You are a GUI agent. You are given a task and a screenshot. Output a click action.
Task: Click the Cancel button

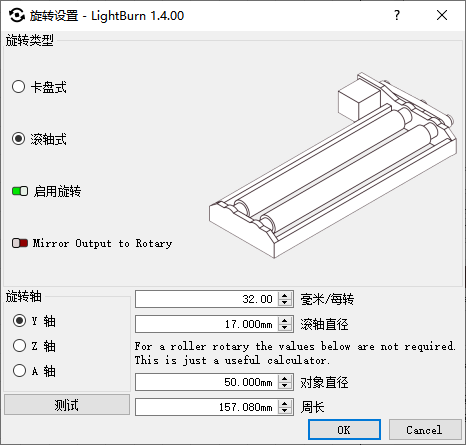424,430
